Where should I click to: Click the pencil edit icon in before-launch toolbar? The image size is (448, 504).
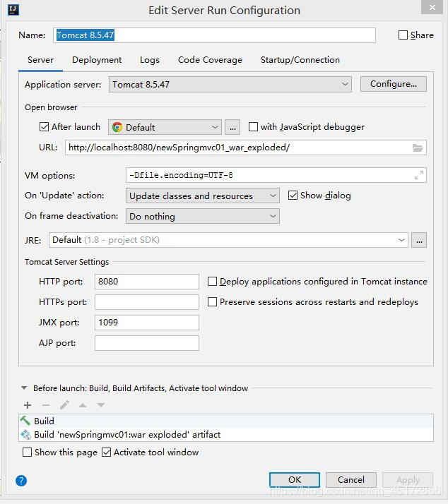tap(64, 405)
